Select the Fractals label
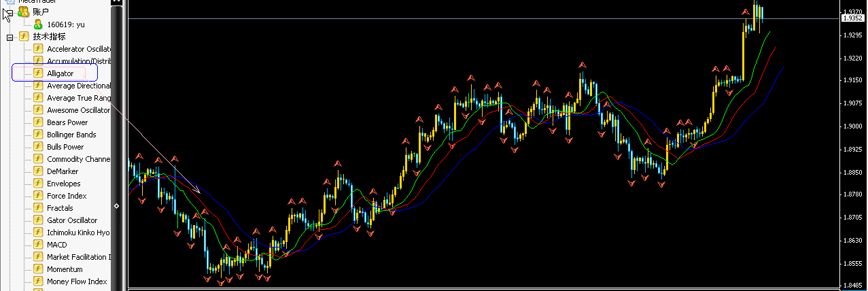Screen dimensions: 868x291 (60, 208)
